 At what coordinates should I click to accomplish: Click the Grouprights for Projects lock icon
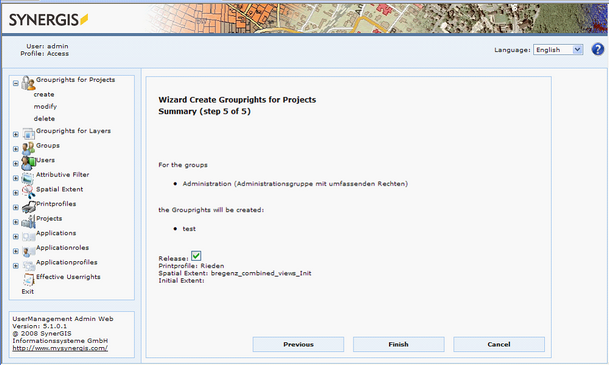(x=28, y=83)
